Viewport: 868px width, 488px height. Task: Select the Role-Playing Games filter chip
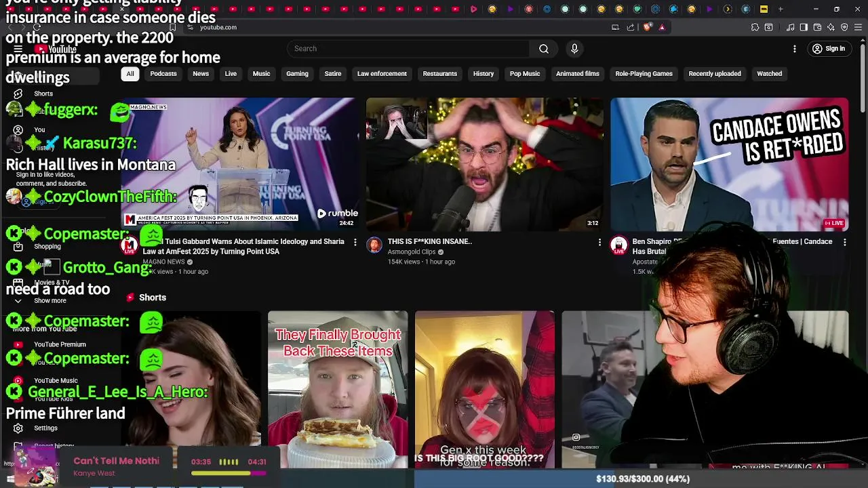click(x=644, y=74)
